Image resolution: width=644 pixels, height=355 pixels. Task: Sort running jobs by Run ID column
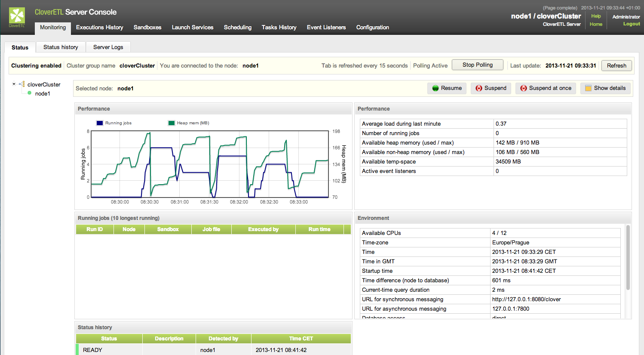pos(95,229)
